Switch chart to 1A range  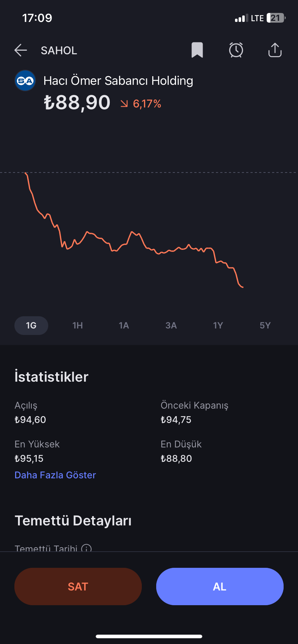[124, 326]
